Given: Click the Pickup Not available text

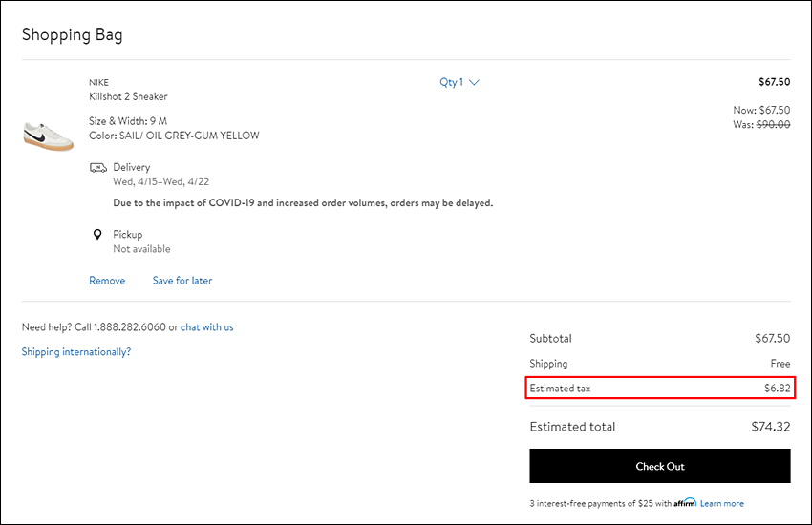Looking at the screenshot, I should tap(141, 249).
